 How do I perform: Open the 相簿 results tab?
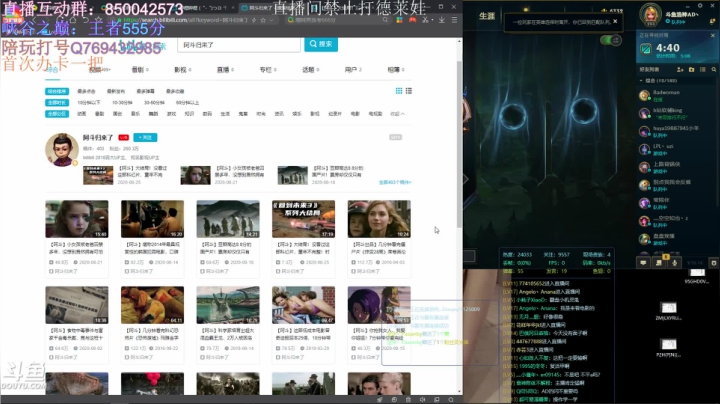(x=395, y=70)
